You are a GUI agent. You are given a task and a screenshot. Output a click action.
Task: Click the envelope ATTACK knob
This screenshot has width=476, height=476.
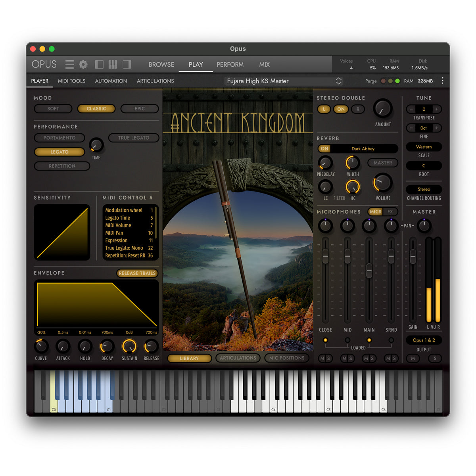coord(63,347)
